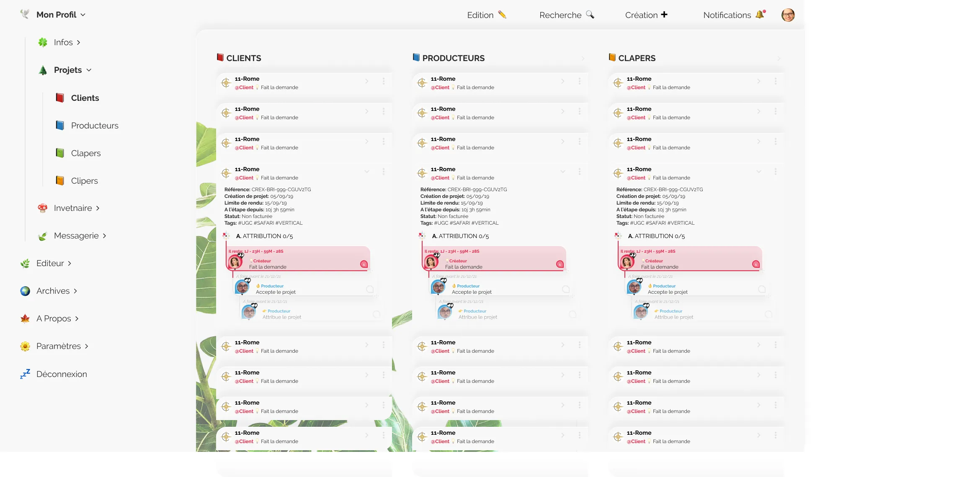980x477 pixels.
Task: Select the blue Producteurs book item
Action: [87, 126]
